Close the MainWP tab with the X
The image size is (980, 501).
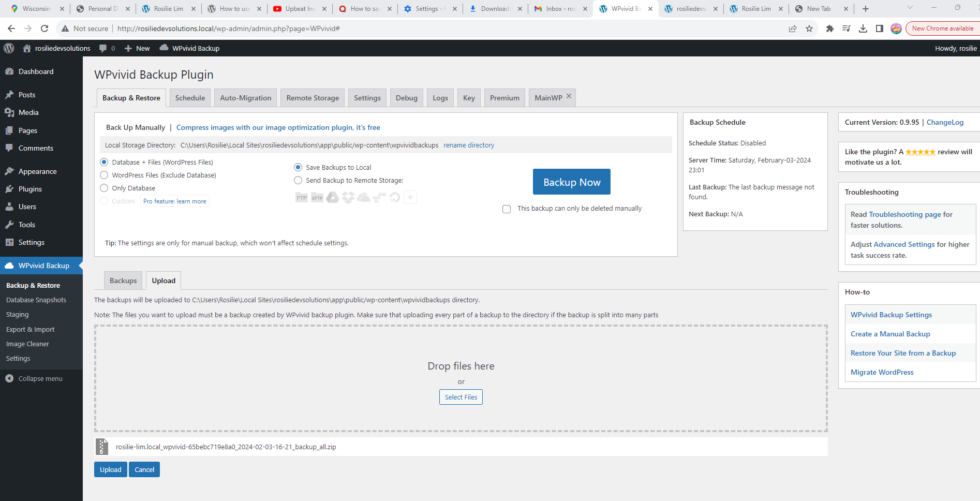tap(569, 96)
